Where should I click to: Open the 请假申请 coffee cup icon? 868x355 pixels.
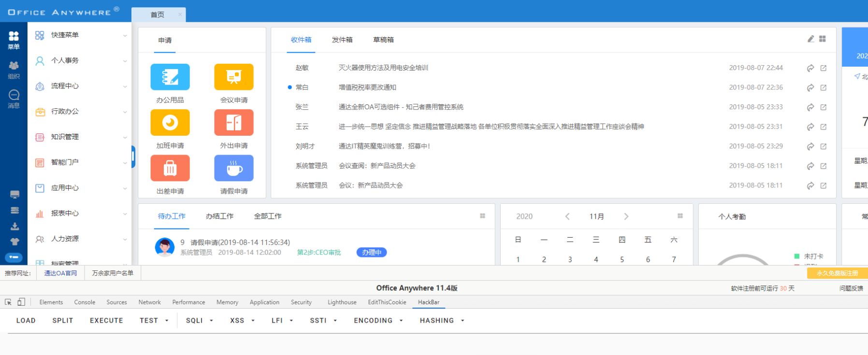coord(233,168)
